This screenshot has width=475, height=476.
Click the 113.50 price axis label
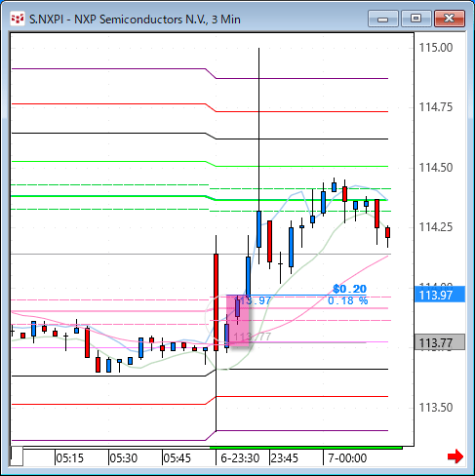coord(436,408)
